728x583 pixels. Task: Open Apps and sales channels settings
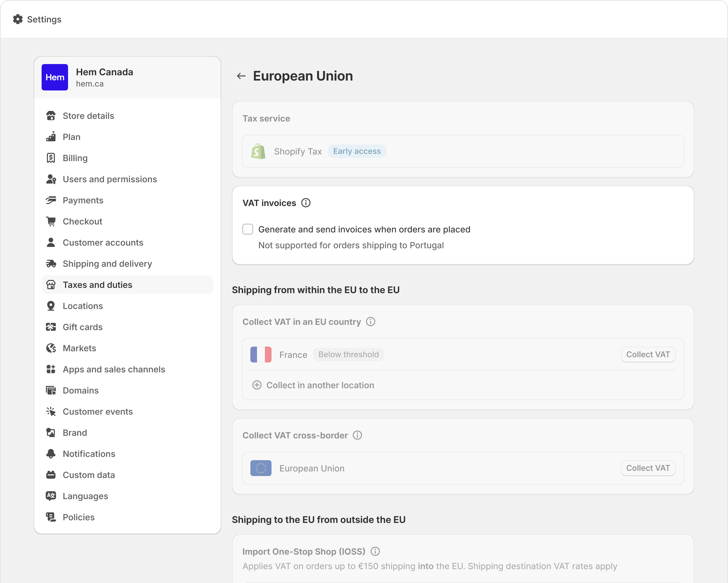127,369
